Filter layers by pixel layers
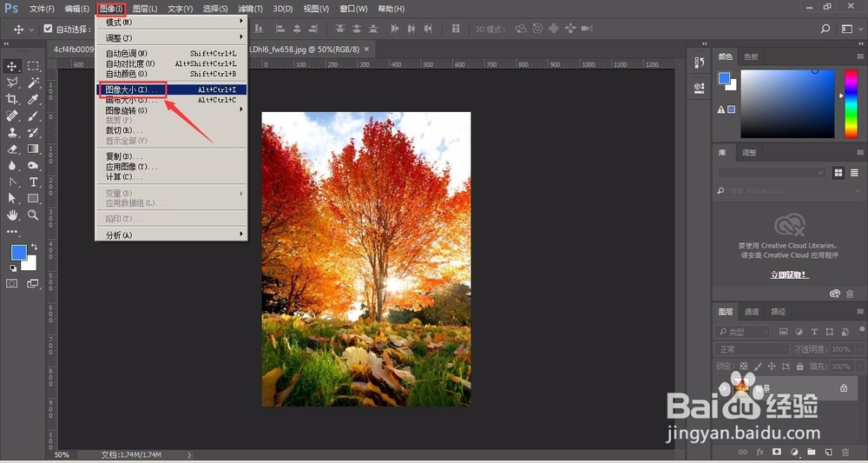 click(x=783, y=332)
